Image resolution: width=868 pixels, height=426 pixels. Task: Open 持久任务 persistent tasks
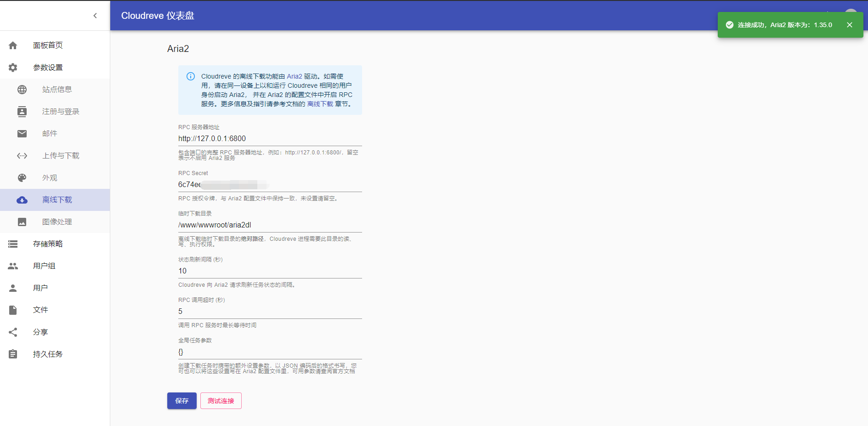click(55, 354)
